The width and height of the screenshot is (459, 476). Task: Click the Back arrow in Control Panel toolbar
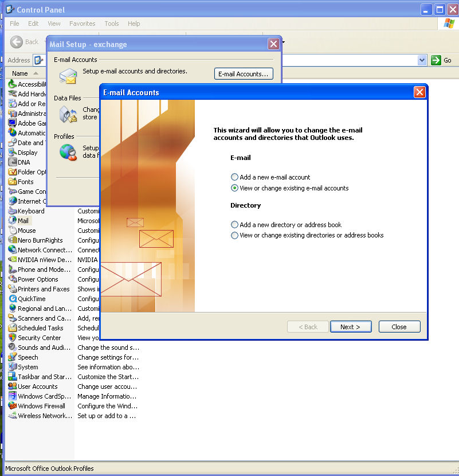pos(17,42)
